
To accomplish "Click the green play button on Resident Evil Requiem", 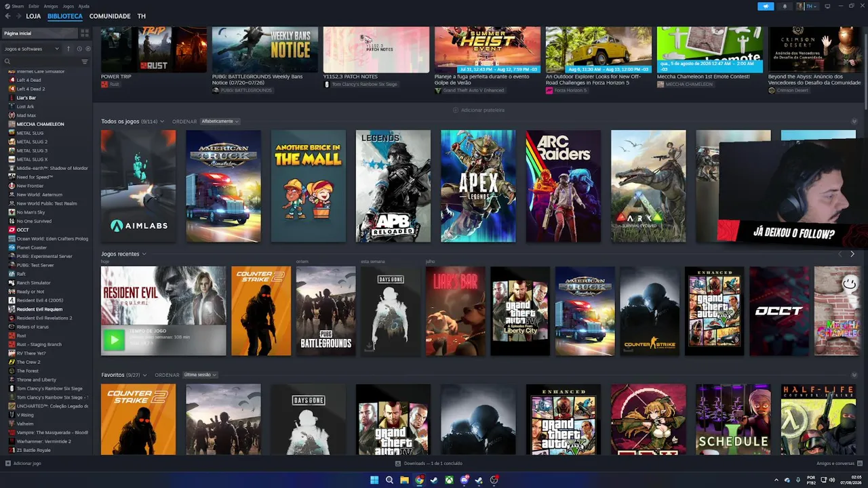I will pos(113,340).
